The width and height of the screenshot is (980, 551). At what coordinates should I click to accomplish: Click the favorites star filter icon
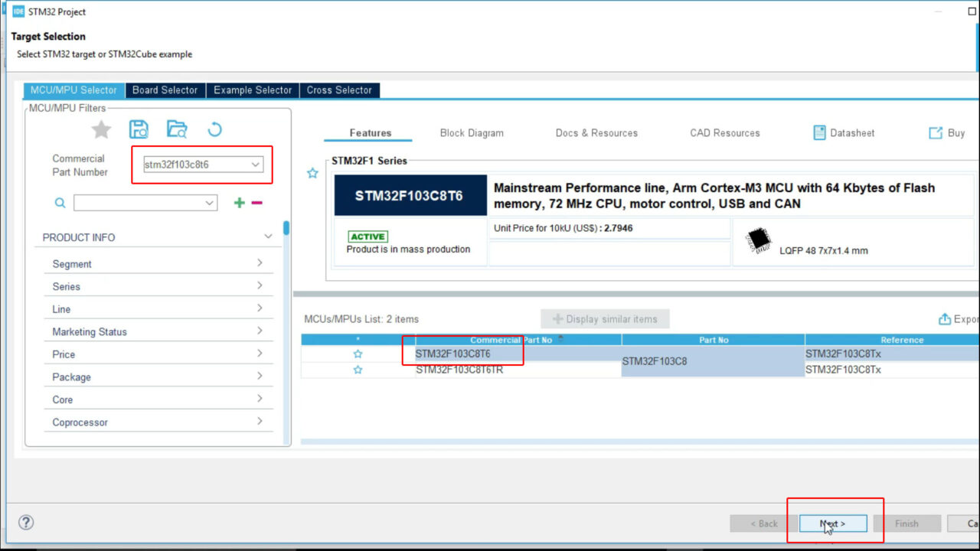101,129
